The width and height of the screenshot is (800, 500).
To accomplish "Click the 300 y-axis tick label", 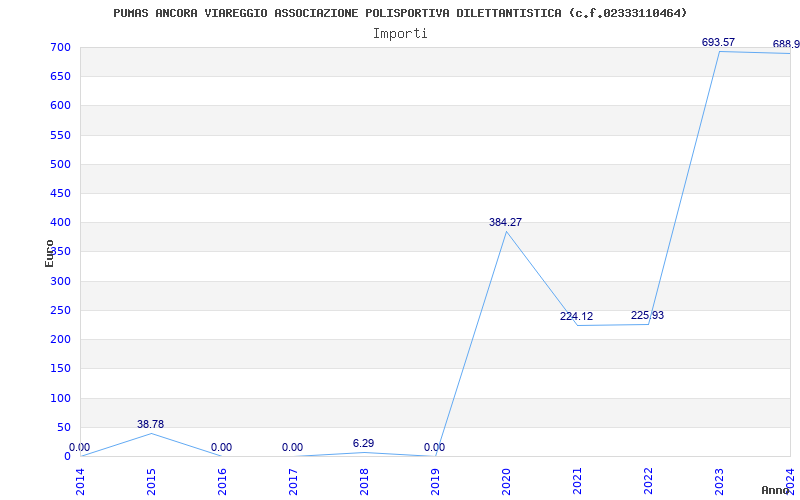I will 60,281.
